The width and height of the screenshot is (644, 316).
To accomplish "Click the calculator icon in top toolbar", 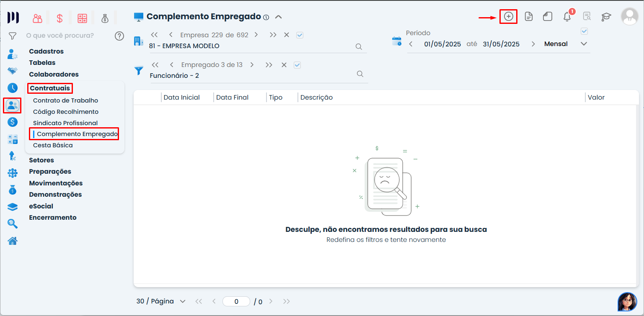I will click(x=82, y=18).
